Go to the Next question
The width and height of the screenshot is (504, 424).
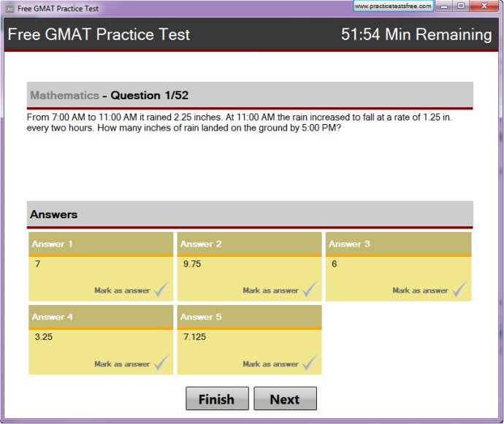[x=285, y=398]
